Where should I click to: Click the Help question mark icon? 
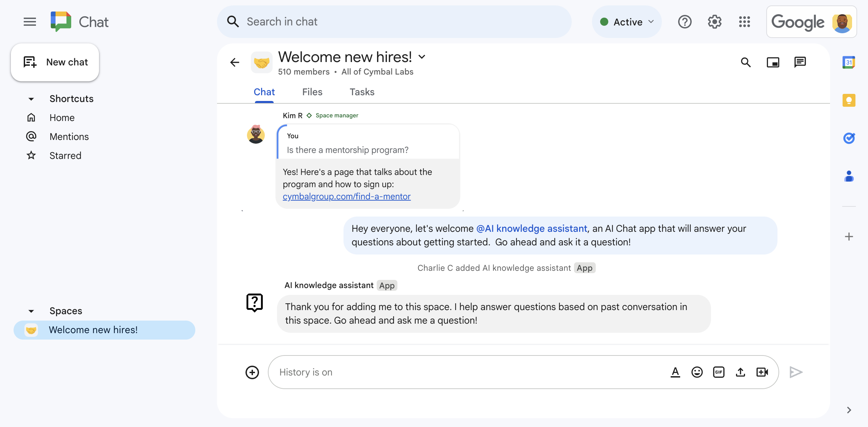click(x=685, y=22)
